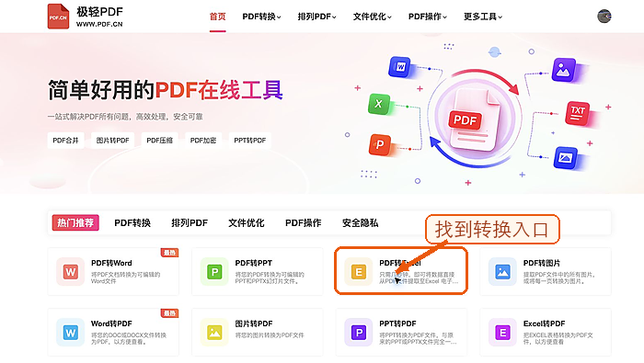The image size is (644, 363).
Task: Expand the PDF操作 navigation dropdown
Action: click(428, 17)
